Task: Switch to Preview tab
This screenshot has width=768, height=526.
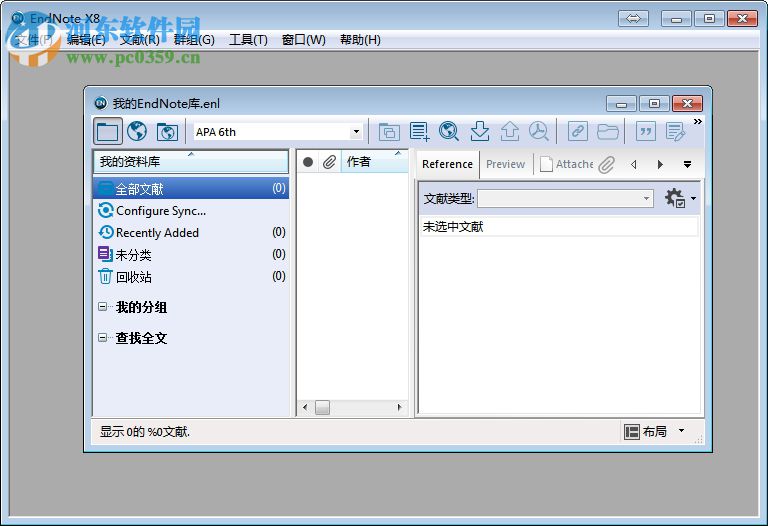Action: tap(505, 164)
